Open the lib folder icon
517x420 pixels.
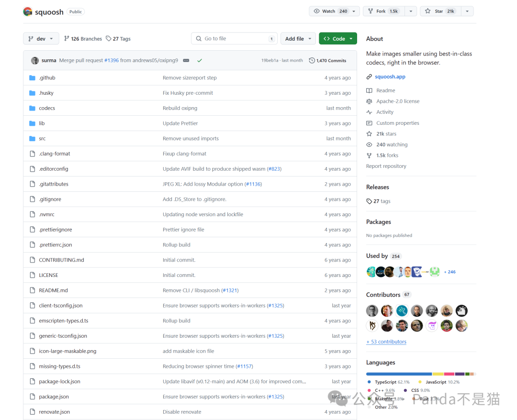[x=33, y=123]
